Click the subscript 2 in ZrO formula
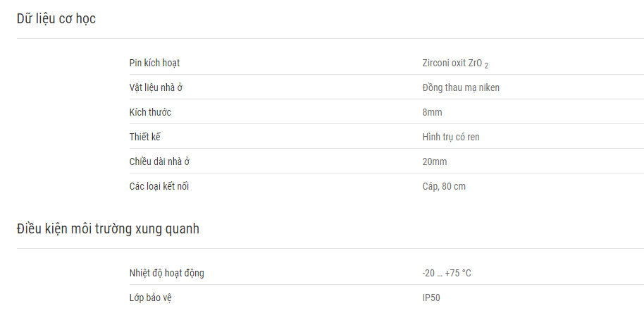Viewport: 644px width, 318px height. coord(486,66)
